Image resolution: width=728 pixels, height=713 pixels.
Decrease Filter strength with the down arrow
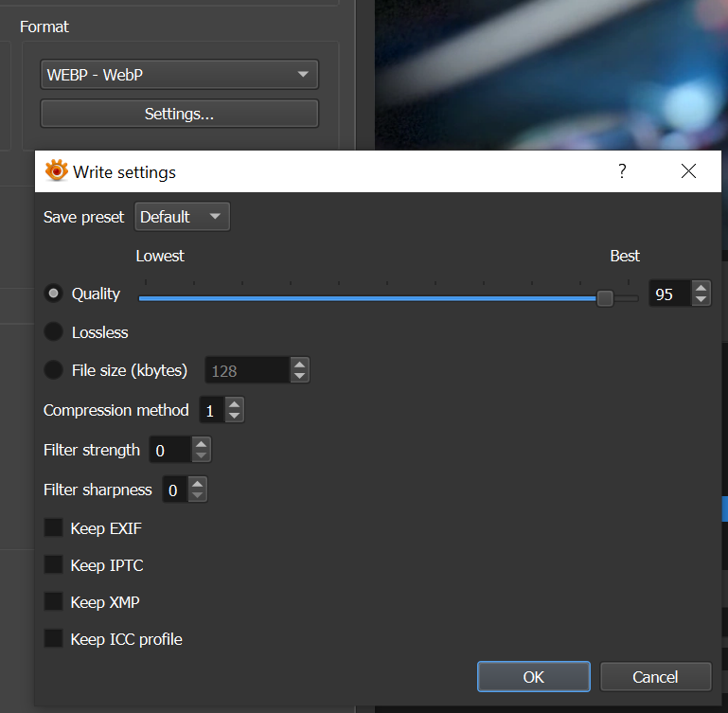coord(201,455)
